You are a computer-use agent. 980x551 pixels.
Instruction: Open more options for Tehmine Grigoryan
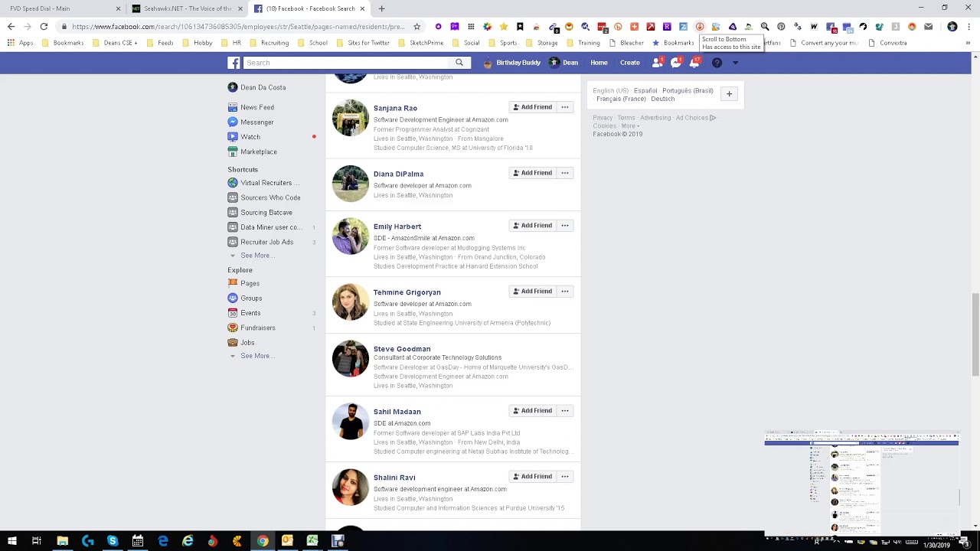pyautogui.click(x=565, y=292)
